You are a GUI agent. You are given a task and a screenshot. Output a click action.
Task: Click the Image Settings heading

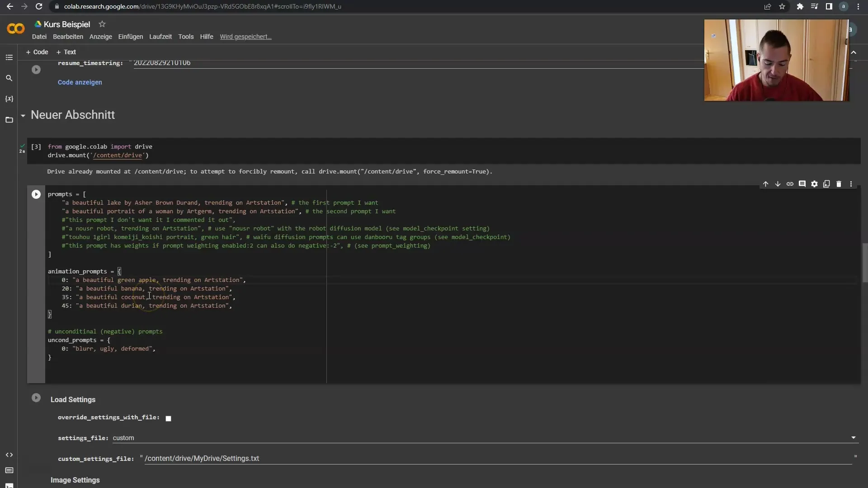pos(75,480)
